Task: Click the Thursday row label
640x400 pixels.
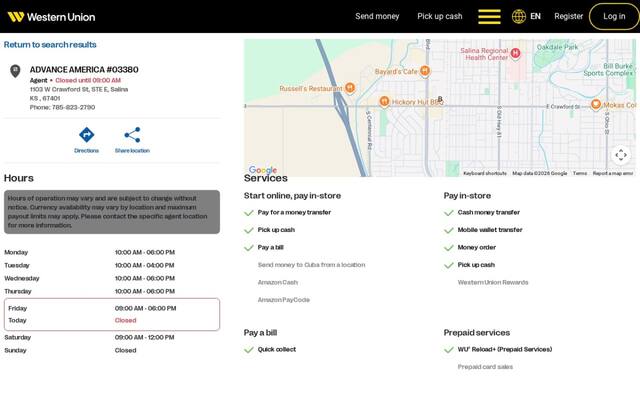Action: [x=18, y=291]
